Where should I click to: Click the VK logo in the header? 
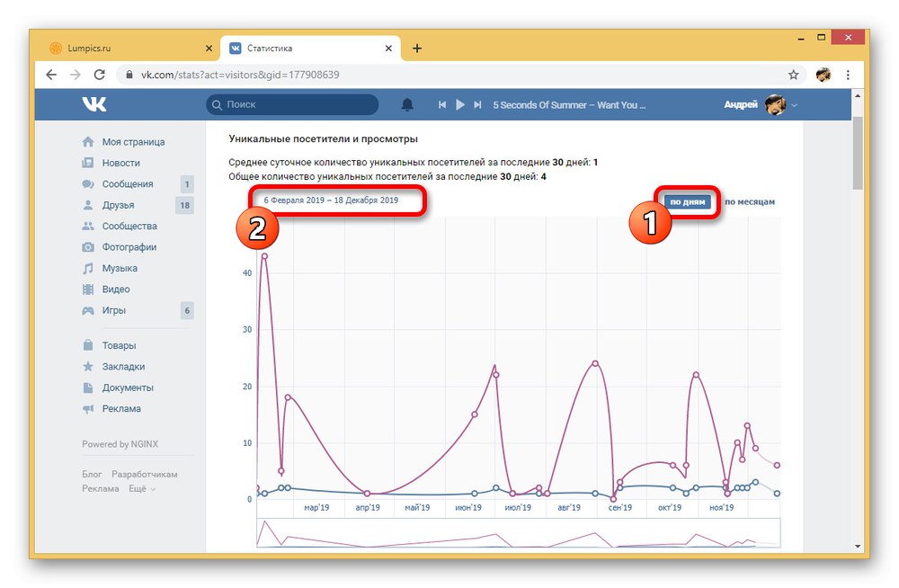[x=94, y=103]
